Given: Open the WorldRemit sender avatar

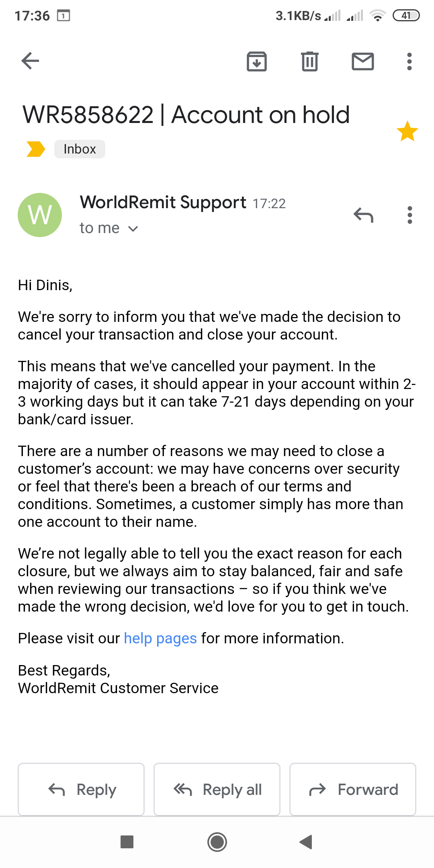Looking at the screenshot, I should coord(40,215).
